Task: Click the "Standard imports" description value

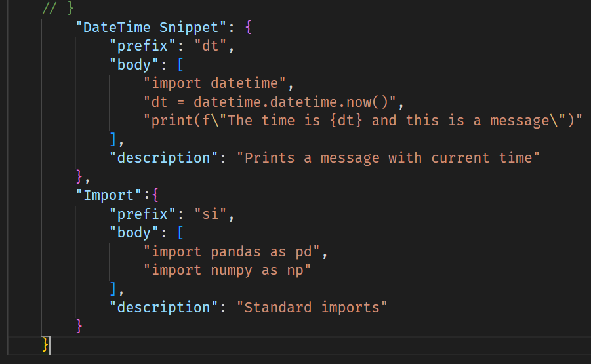Action: pyautogui.click(x=312, y=307)
